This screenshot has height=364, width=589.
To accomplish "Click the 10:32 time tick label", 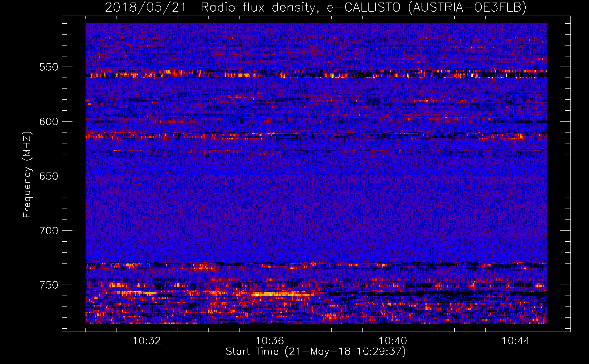I will click(147, 341).
